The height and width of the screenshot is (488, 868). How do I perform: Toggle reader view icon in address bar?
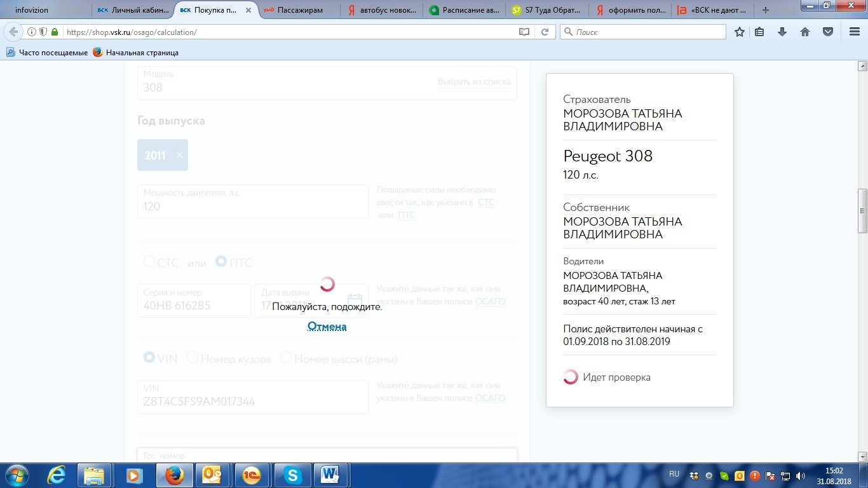click(524, 32)
